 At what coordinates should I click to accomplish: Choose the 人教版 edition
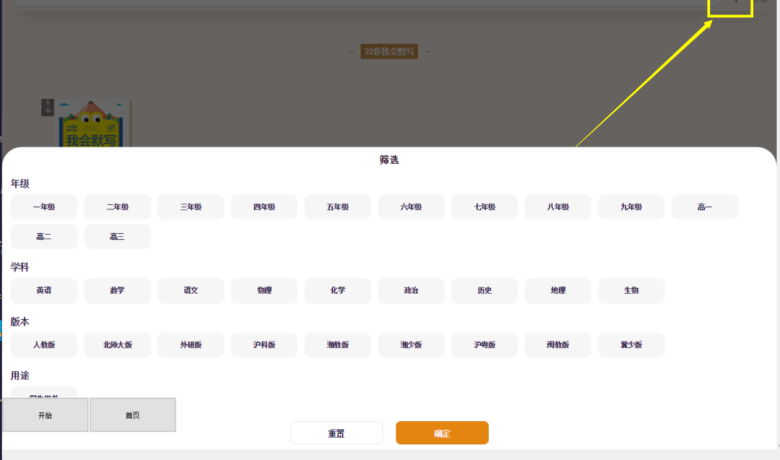(x=44, y=345)
